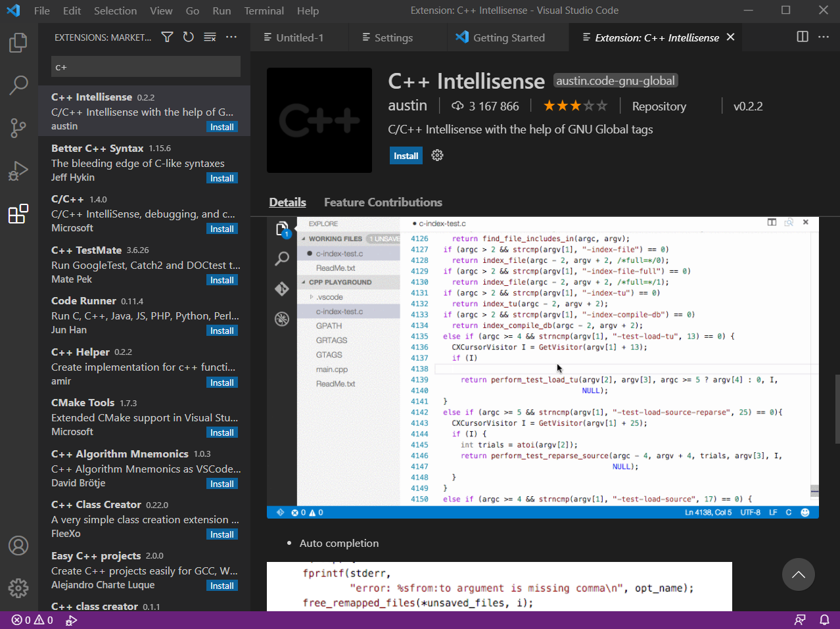The height and width of the screenshot is (629, 840).
Task: Click the extensions search input field
Action: click(x=146, y=66)
